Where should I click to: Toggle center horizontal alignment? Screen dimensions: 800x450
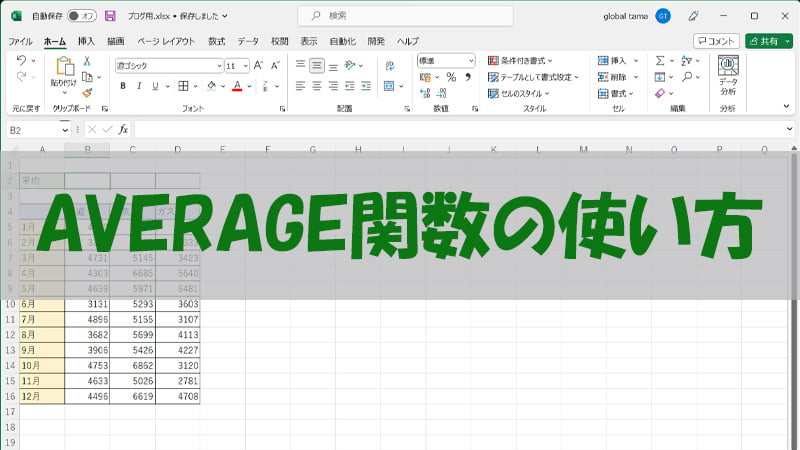point(317,86)
